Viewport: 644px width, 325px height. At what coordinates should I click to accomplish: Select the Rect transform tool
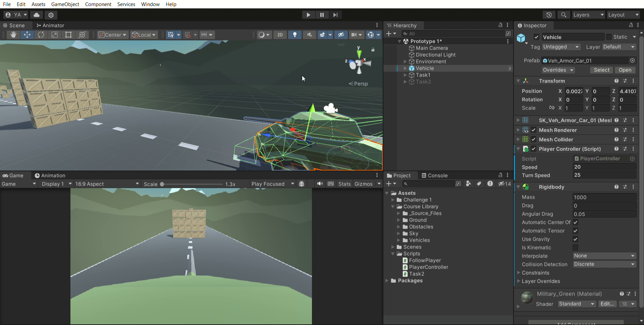(x=68, y=35)
